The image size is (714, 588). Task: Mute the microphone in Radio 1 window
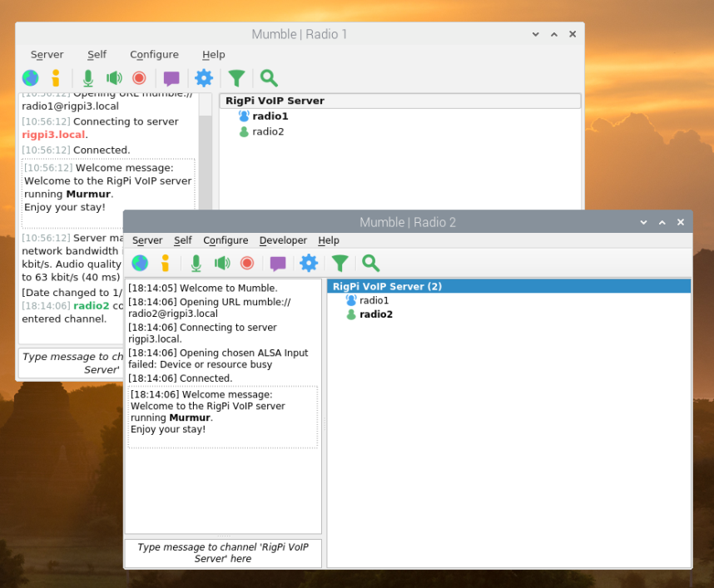pyautogui.click(x=87, y=78)
